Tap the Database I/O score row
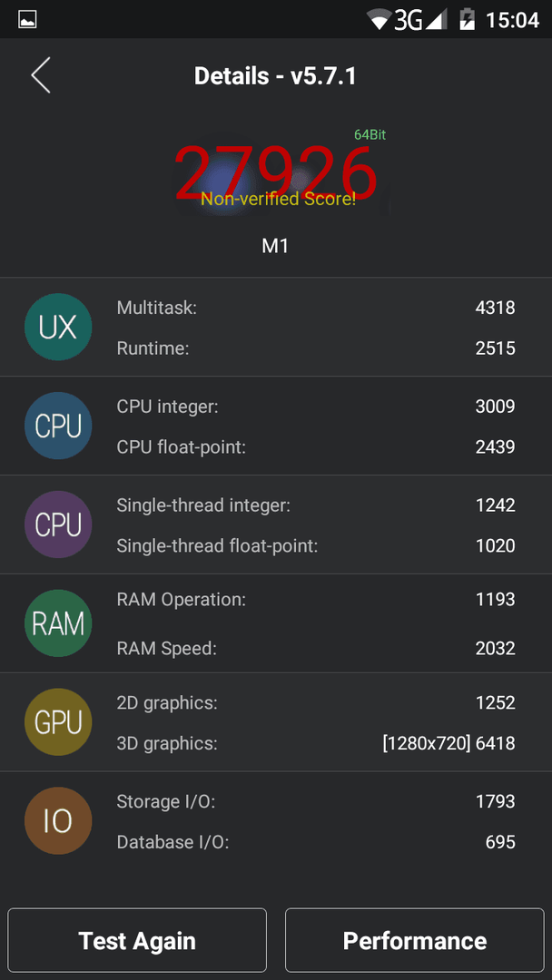The width and height of the screenshot is (552, 980). click(x=316, y=842)
